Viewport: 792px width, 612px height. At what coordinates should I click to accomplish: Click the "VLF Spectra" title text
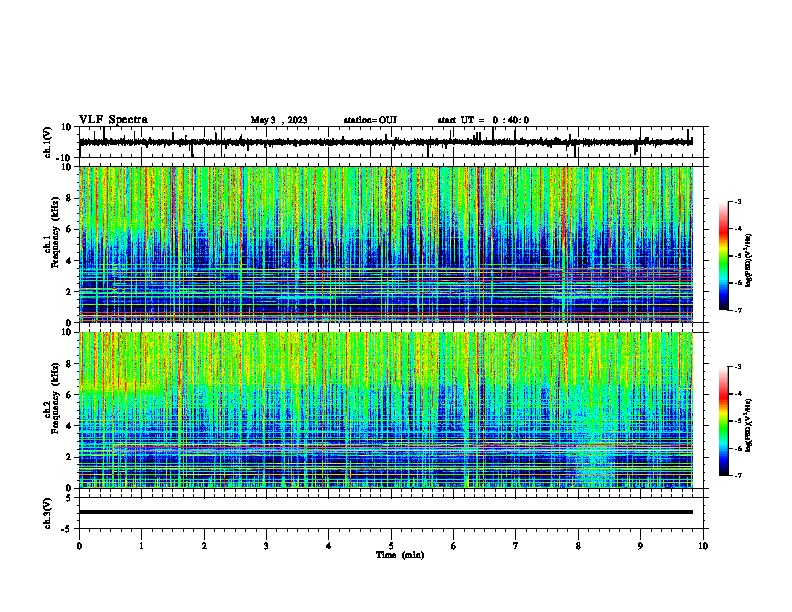(x=113, y=120)
